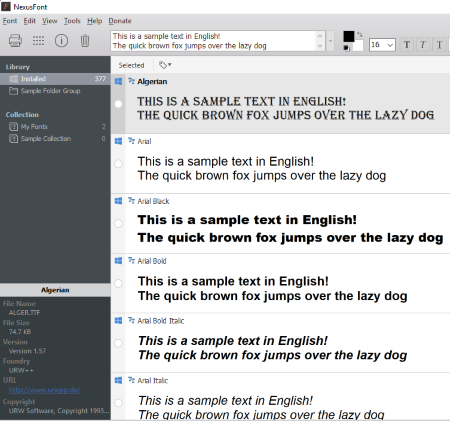450x421 pixels.
Task: Open the Tools menu
Action: (x=72, y=21)
